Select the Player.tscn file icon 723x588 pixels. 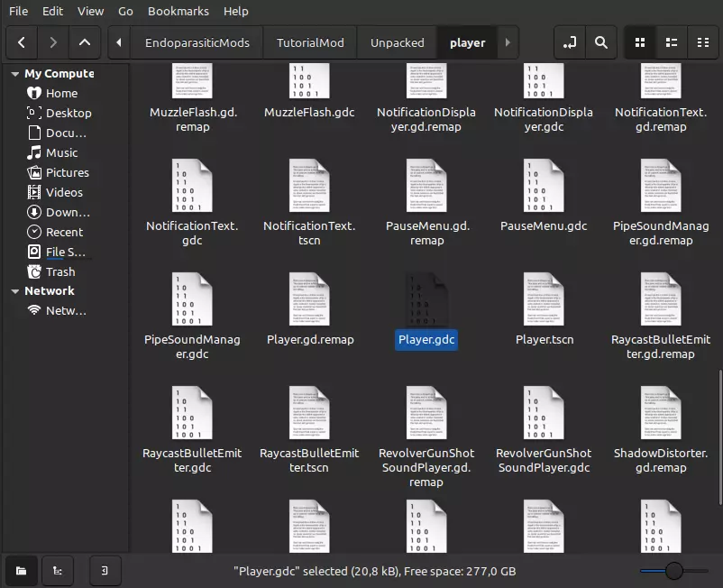coord(544,299)
